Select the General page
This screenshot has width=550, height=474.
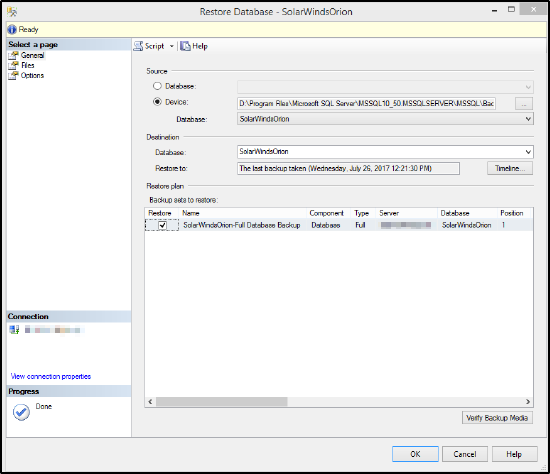(32, 55)
